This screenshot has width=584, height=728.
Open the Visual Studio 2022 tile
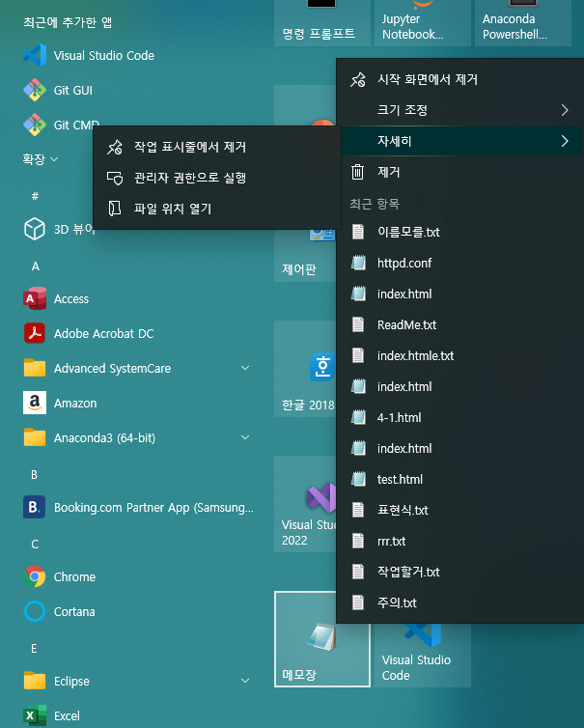tap(305, 504)
